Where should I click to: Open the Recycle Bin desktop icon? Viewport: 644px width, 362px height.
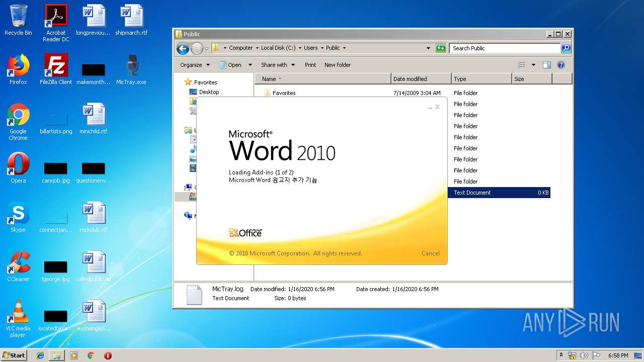click(18, 20)
